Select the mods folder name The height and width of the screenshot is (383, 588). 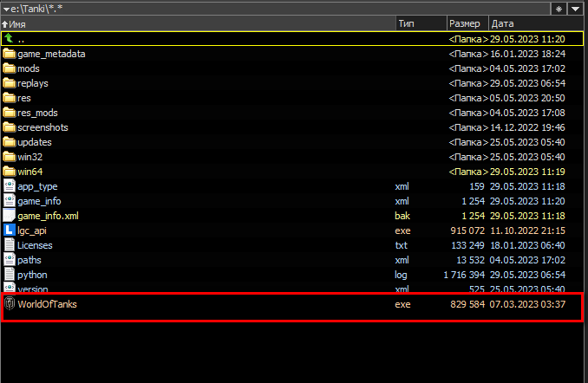pos(29,68)
